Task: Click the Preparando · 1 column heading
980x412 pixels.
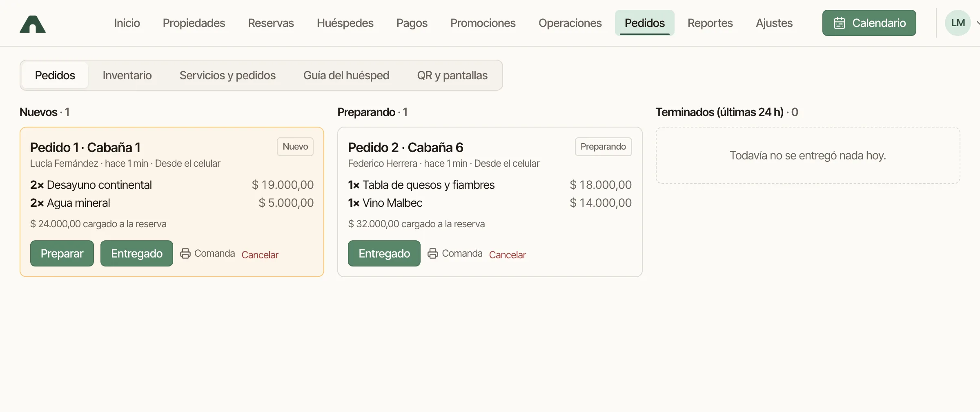Action: [372, 112]
